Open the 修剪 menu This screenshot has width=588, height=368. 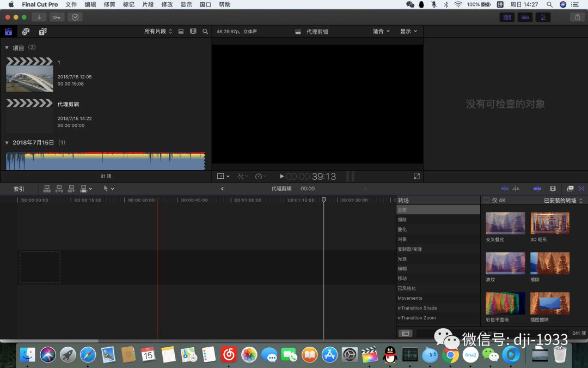pos(109,4)
